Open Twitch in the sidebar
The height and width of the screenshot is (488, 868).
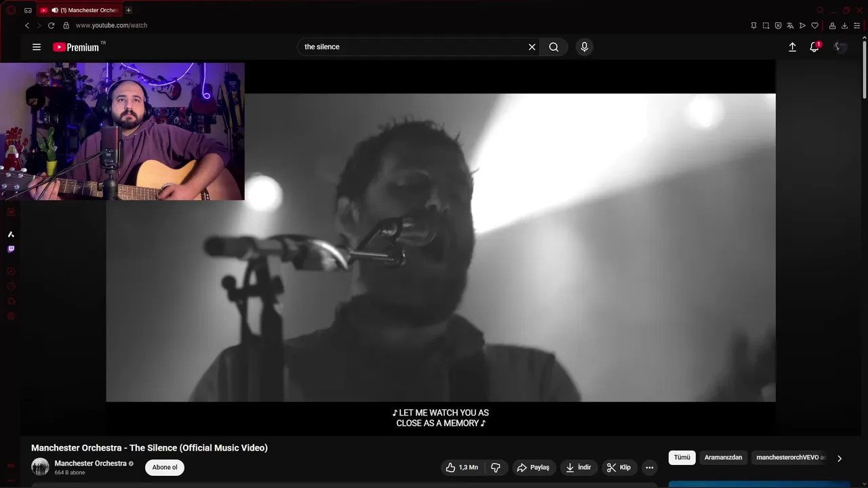pos(11,249)
